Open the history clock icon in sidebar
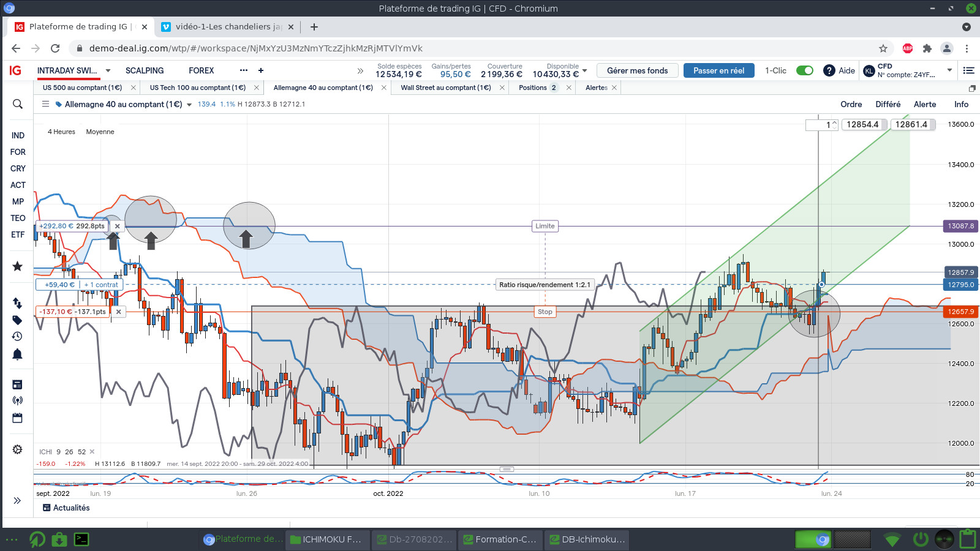The image size is (980, 551). [x=18, y=336]
